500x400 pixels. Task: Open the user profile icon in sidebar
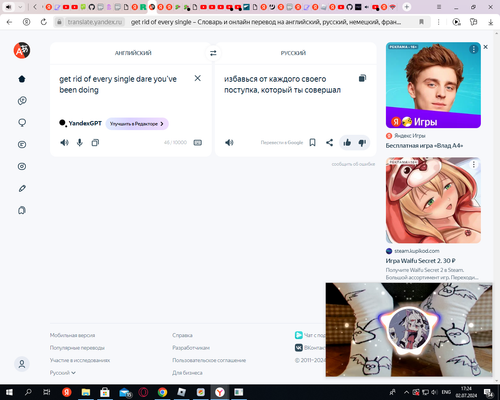[x=22, y=364]
